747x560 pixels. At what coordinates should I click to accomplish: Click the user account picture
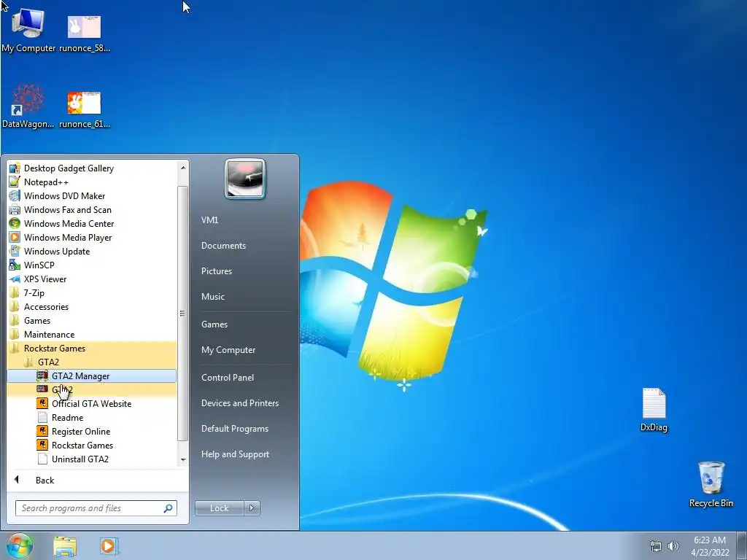[245, 179]
